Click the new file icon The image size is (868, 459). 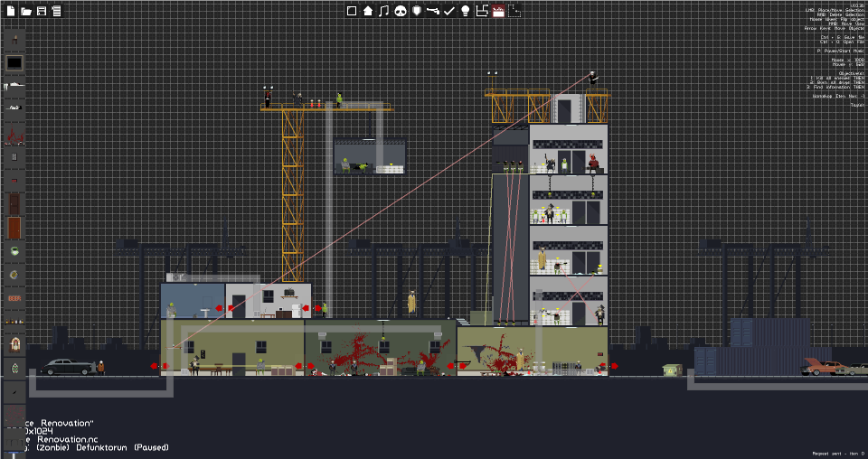pyautogui.click(x=11, y=11)
